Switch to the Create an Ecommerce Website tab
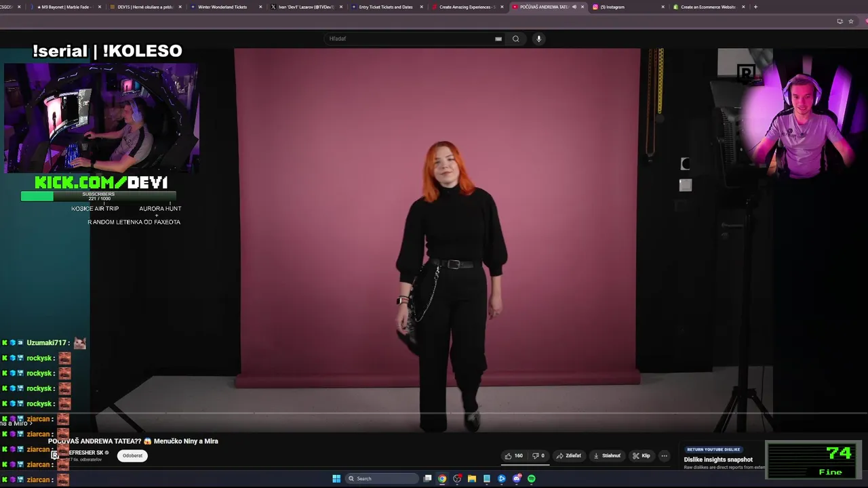Image resolution: width=868 pixels, height=488 pixels. pyautogui.click(x=708, y=7)
